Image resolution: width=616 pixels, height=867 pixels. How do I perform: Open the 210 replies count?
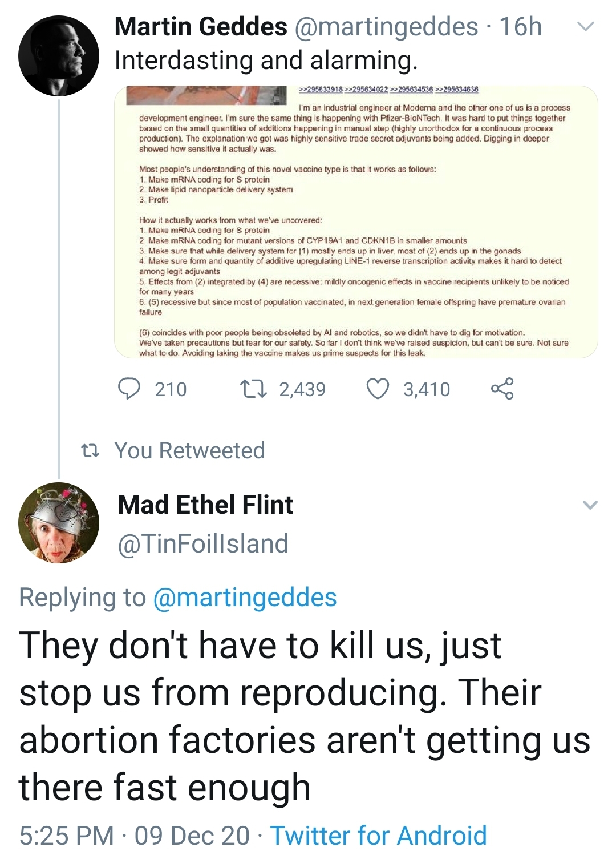[x=171, y=389]
